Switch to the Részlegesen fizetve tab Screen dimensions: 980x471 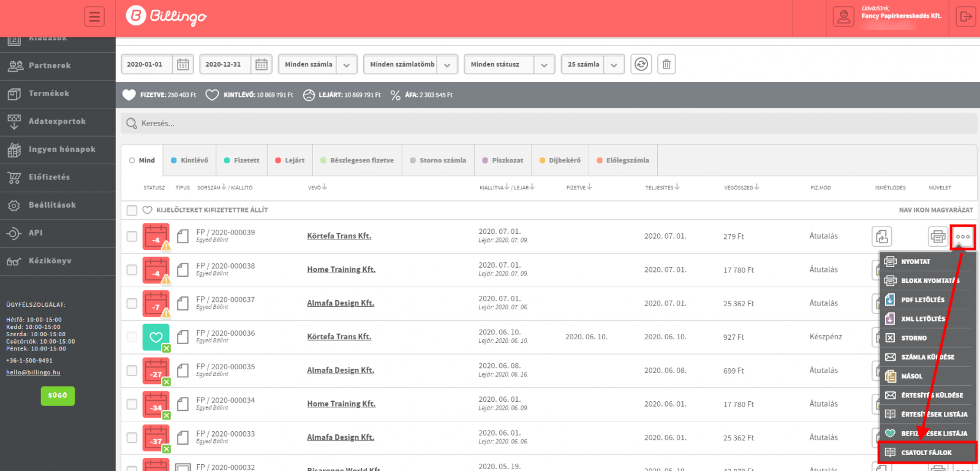(x=357, y=160)
